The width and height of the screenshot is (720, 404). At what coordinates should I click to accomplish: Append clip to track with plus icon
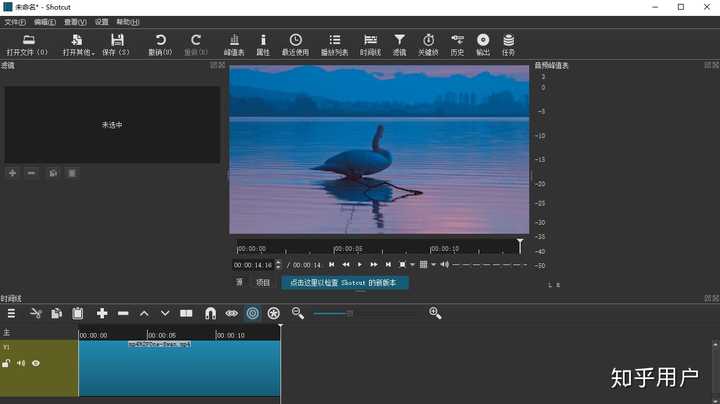click(102, 314)
